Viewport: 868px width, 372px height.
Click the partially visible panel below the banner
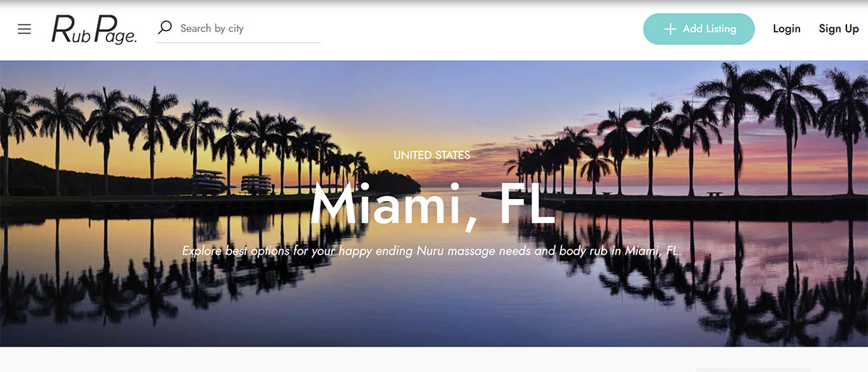tap(781, 370)
